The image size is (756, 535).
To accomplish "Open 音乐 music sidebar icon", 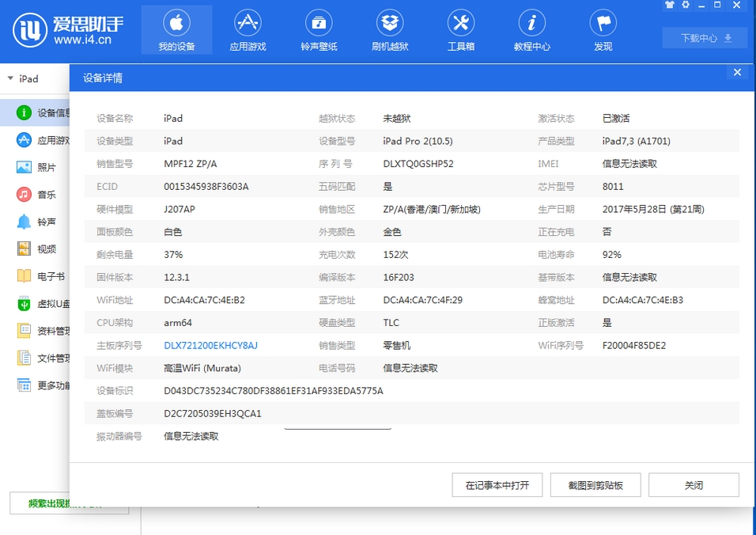I will coord(24,195).
